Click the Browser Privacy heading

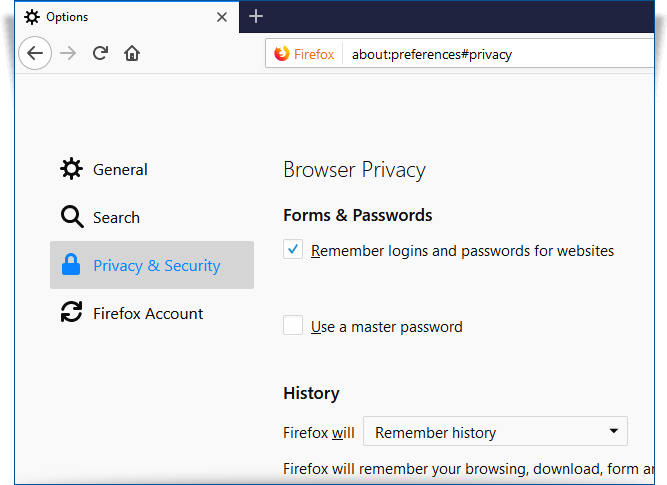[x=354, y=170]
